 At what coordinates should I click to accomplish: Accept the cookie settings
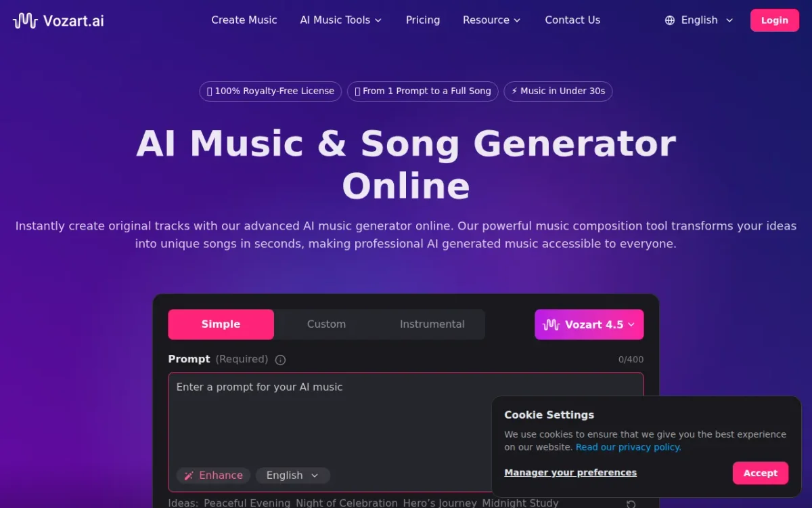click(761, 473)
